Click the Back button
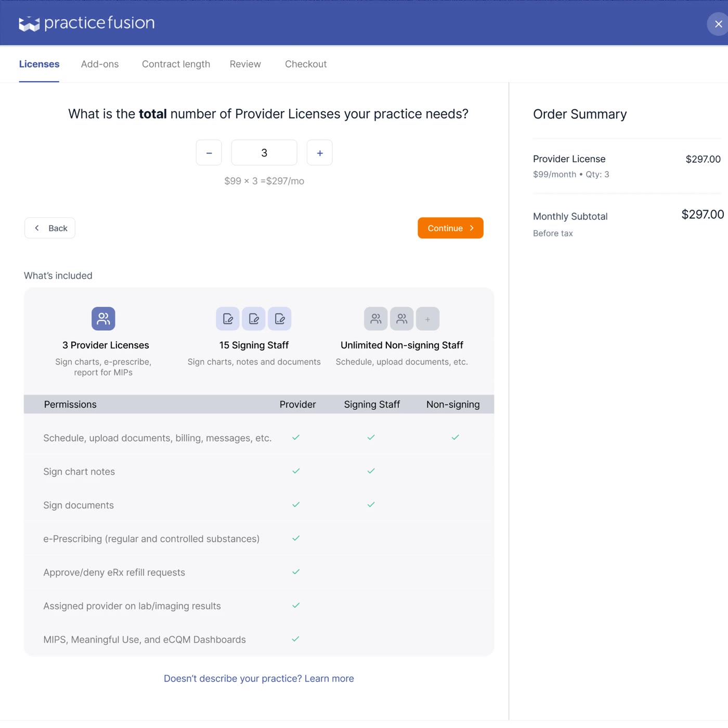Viewport: 728px width, 728px height. point(50,228)
